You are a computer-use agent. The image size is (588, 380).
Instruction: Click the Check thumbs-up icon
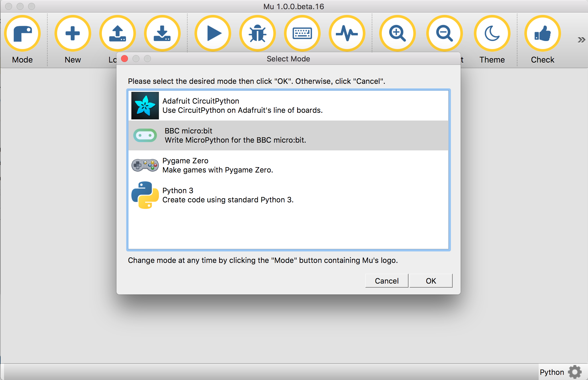(542, 34)
